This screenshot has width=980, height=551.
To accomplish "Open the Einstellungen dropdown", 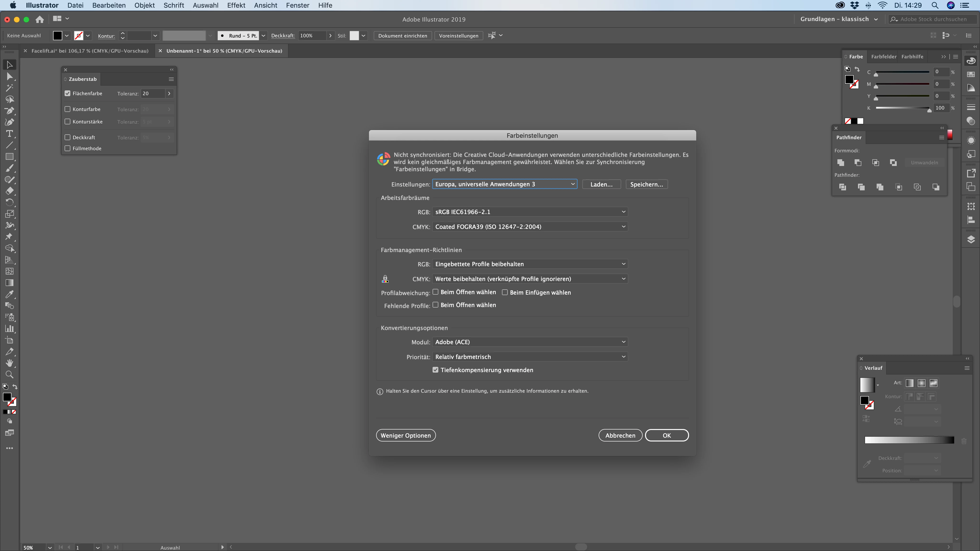I will click(504, 184).
